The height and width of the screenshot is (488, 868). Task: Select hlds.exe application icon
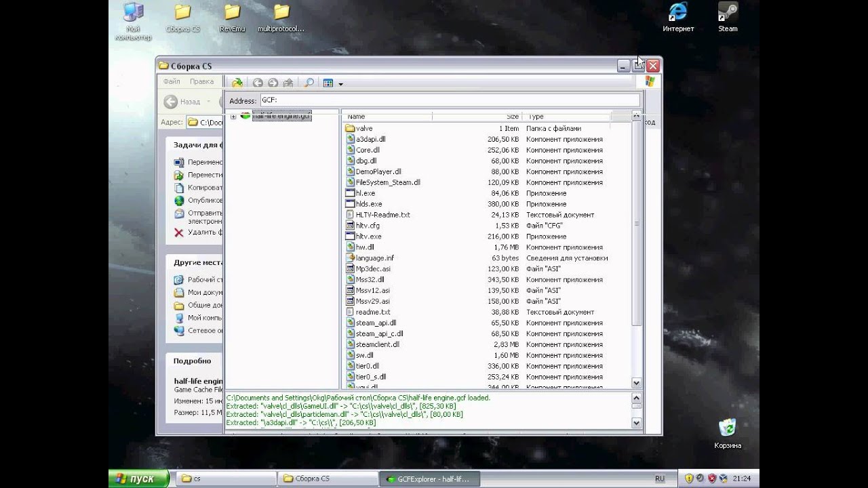[x=350, y=204]
